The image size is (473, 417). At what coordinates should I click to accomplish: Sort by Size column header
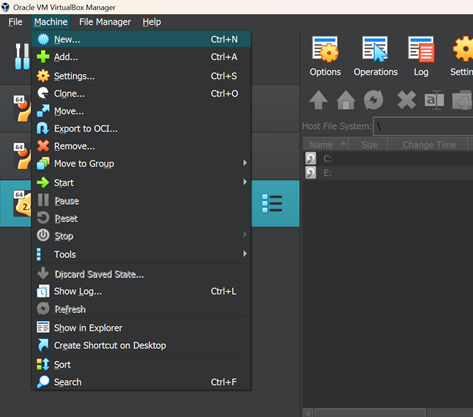coord(369,145)
